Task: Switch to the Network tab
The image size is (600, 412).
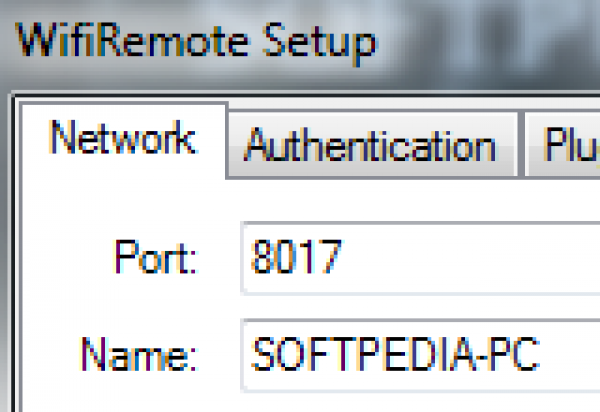Action: [122, 139]
